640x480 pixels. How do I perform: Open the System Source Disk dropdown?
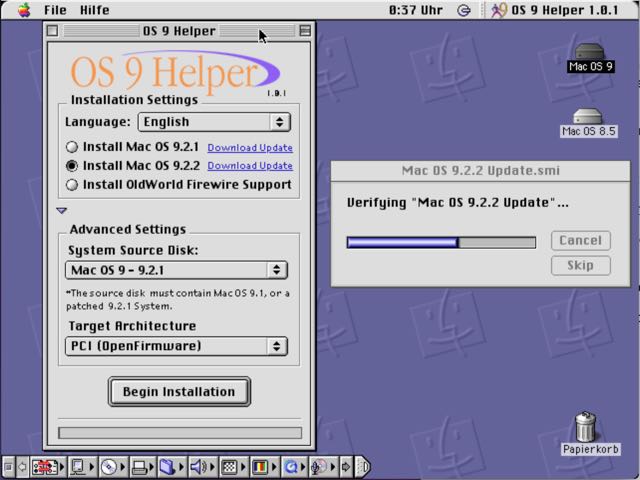tap(176, 270)
